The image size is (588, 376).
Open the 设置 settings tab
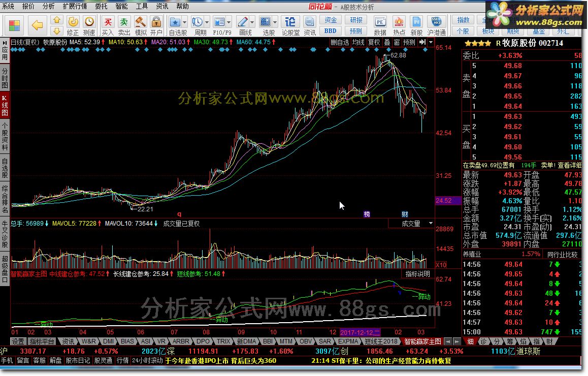pos(18,341)
